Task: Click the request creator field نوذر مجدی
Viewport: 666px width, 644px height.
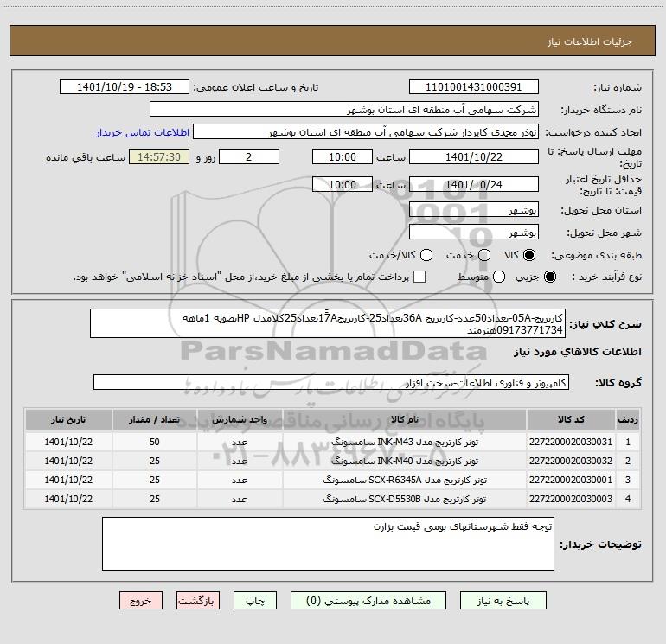Action: point(366,132)
